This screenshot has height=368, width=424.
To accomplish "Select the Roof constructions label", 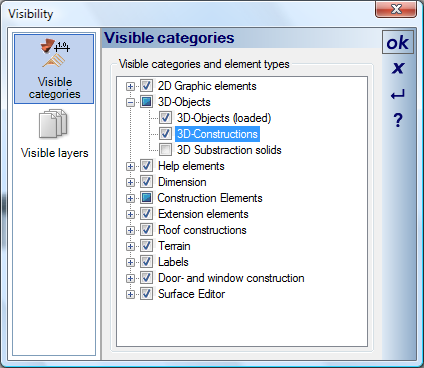I will point(202,230).
